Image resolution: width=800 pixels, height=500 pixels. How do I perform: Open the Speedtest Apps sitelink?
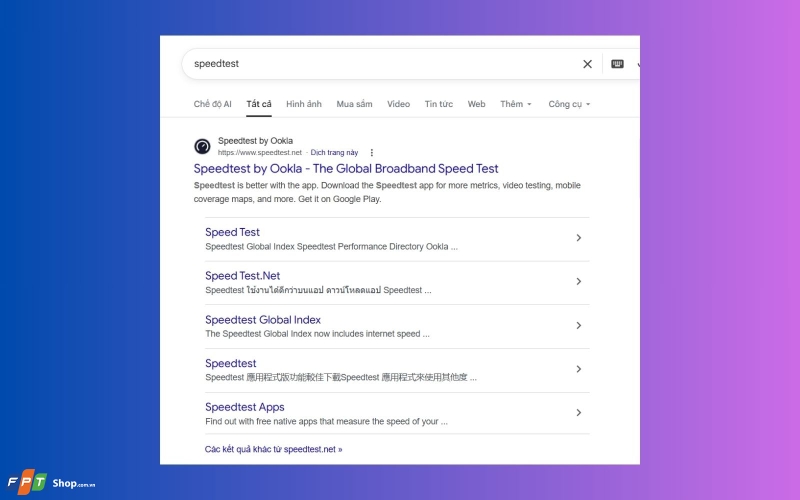point(244,407)
